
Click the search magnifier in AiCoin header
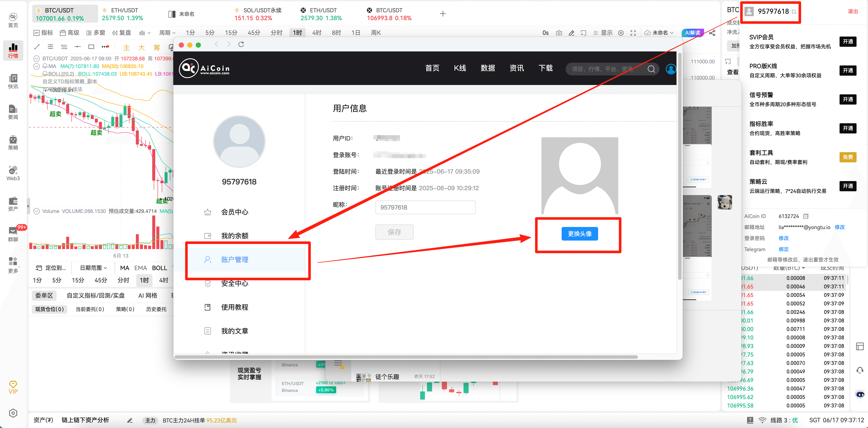(651, 69)
